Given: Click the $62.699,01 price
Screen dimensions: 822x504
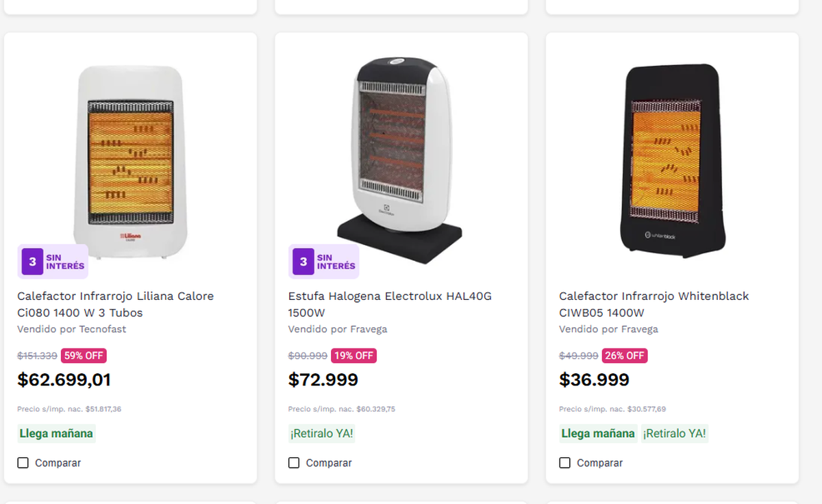Looking at the screenshot, I should click(x=64, y=380).
